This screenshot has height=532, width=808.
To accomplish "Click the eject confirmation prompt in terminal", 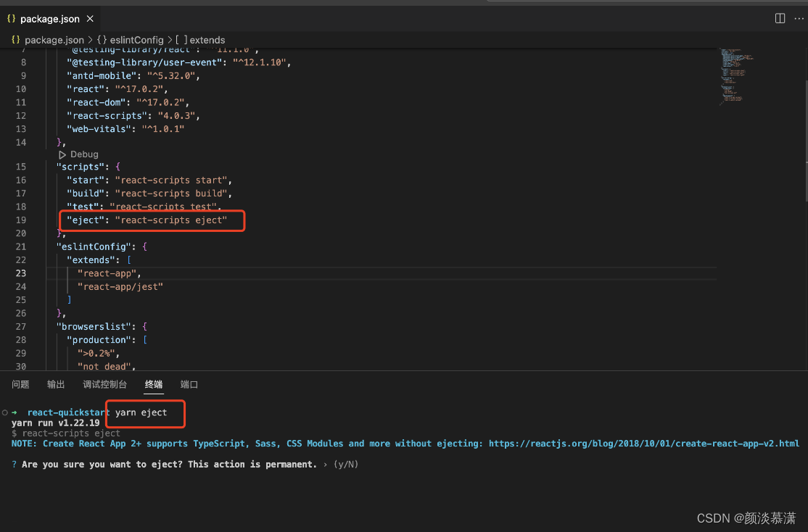I will point(169,465).
